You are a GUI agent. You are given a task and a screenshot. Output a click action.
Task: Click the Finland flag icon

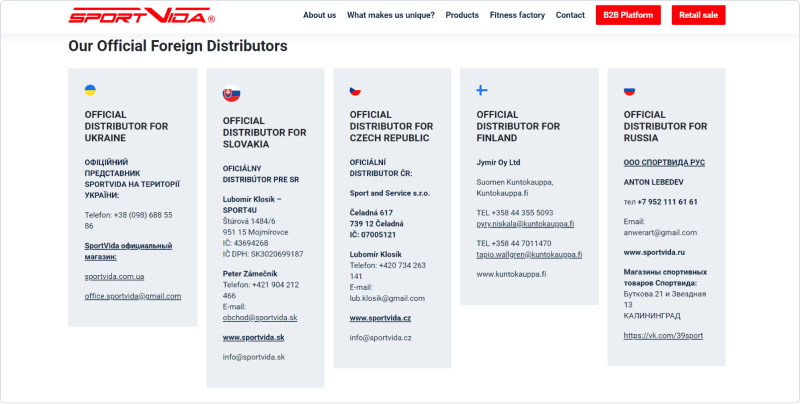click(482, 90)
